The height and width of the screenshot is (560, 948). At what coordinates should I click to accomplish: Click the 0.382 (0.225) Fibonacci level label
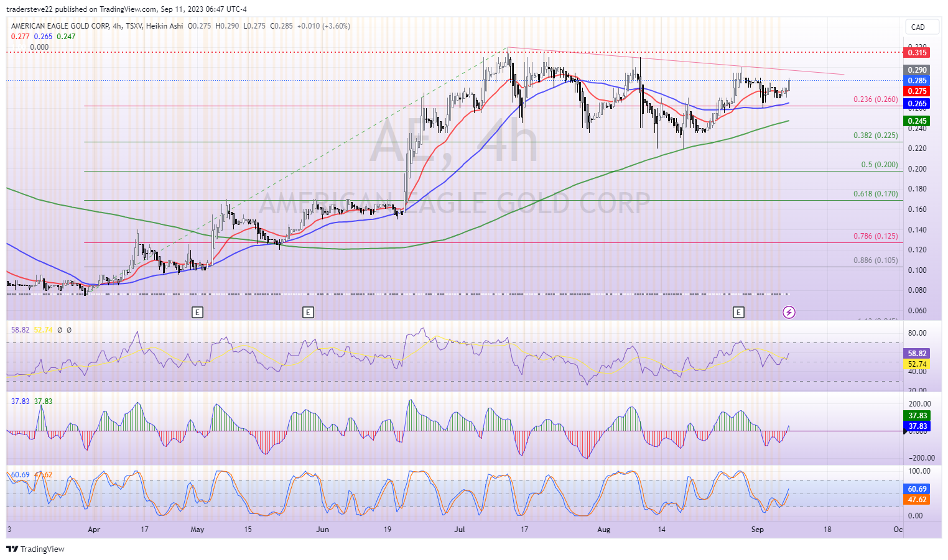[x=875, y=135]
